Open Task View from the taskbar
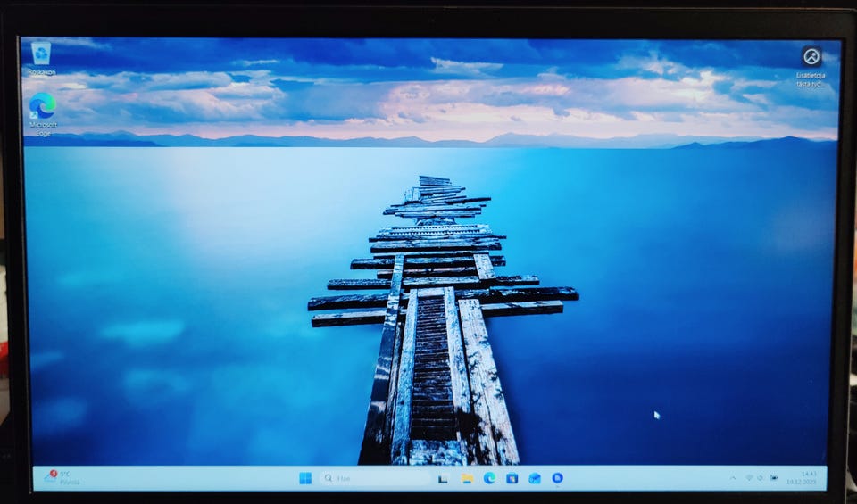 444,479
